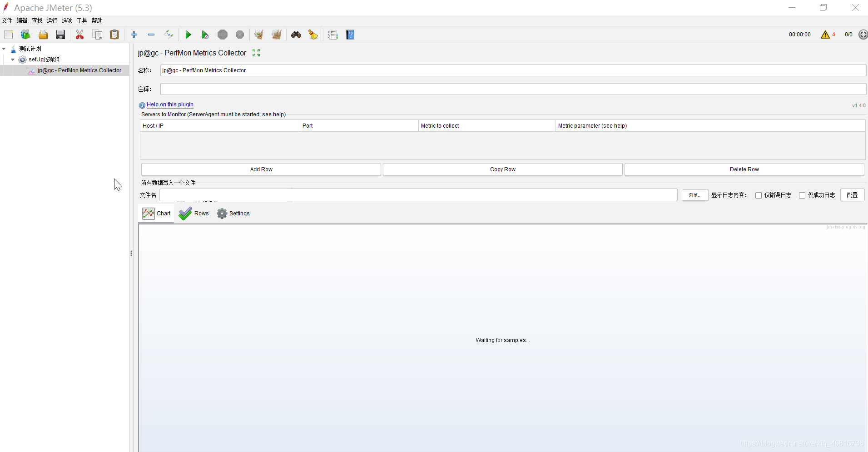The width and height of the screenshot is (868, 452).
Task: Collapse the setUp线程组 tree node
Action: [x=13, y=60]
